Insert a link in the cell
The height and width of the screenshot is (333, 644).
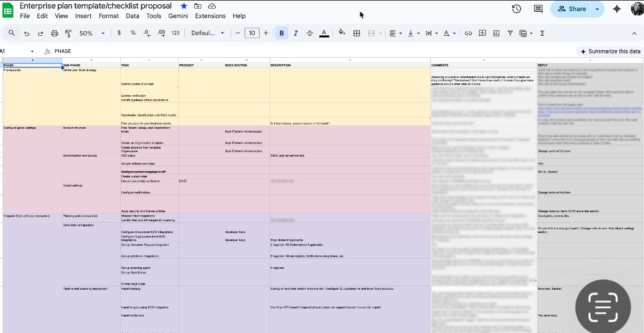point(468,33)
